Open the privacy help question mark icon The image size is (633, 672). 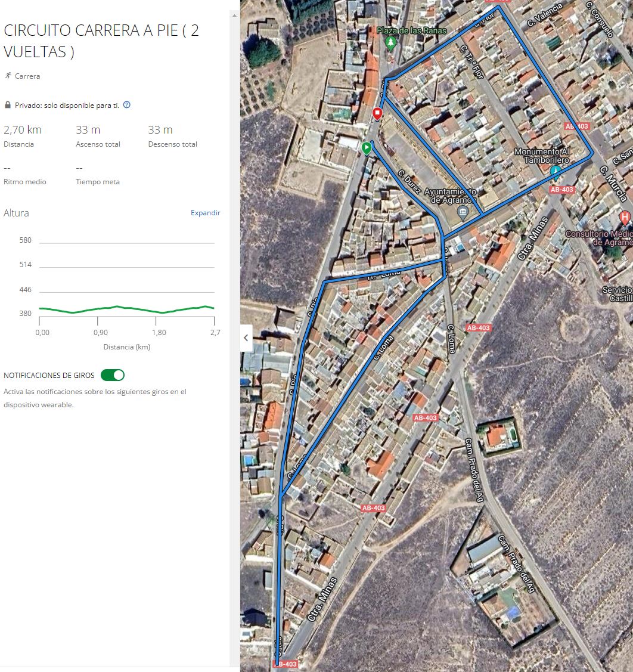(126, 105)
